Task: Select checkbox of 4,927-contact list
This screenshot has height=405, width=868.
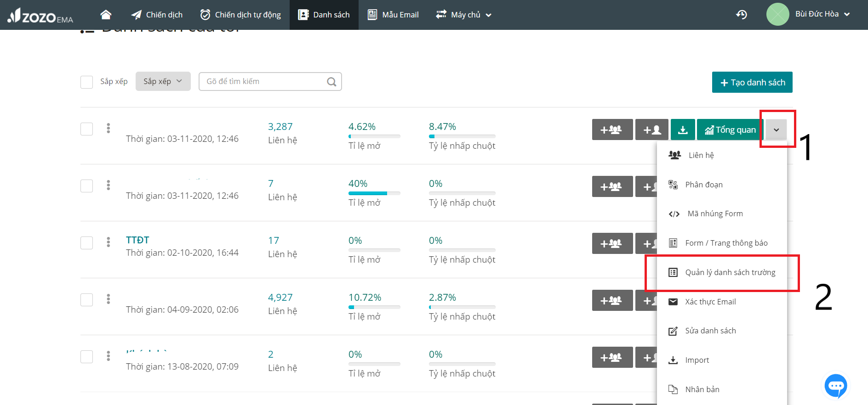Action: point(87,300)
